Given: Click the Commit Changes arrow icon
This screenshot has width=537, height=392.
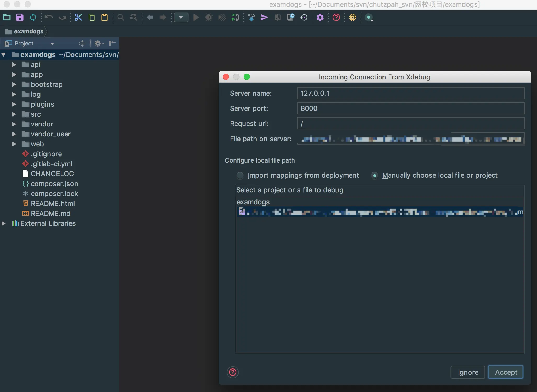Looking at the screenshot, I should tap(264, 18).
